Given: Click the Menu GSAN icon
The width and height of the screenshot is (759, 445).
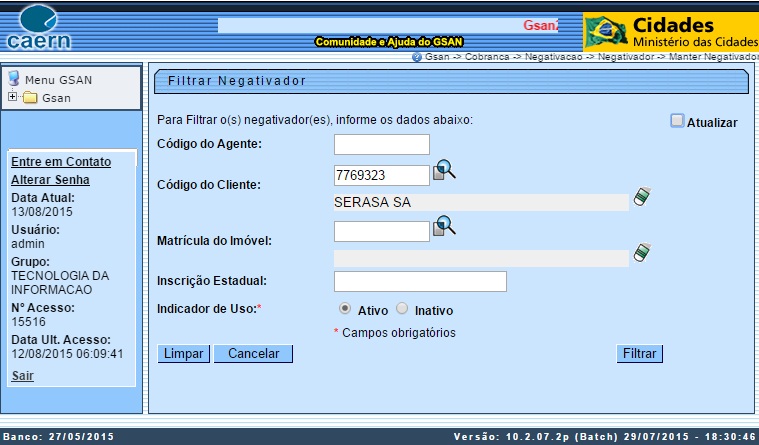Looking at the screenshot, I should [14, 79].
